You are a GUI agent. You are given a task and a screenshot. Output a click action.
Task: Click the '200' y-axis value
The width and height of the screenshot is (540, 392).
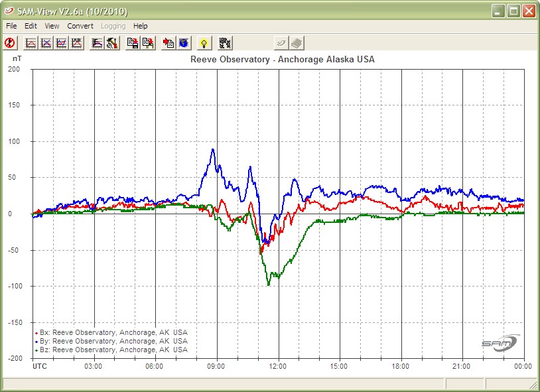[14, 69]
